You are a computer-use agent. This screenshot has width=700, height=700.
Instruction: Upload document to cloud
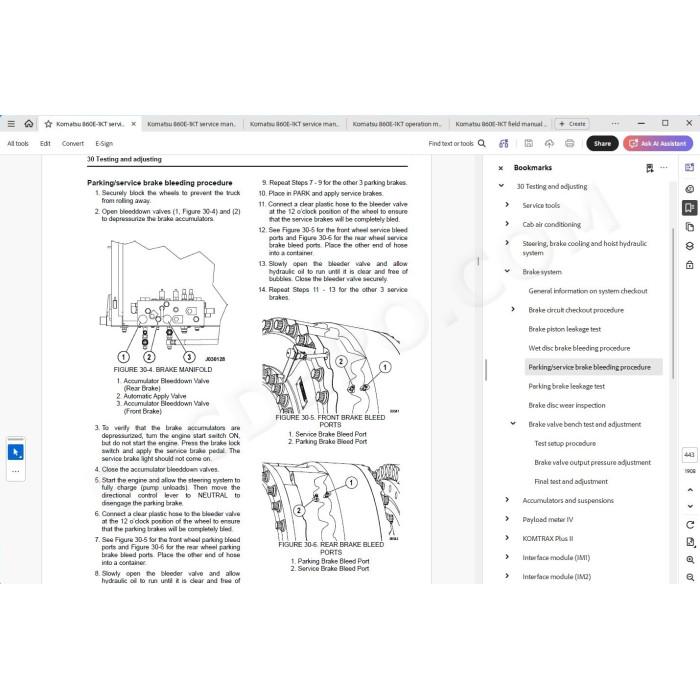click(x=549, y=143)
